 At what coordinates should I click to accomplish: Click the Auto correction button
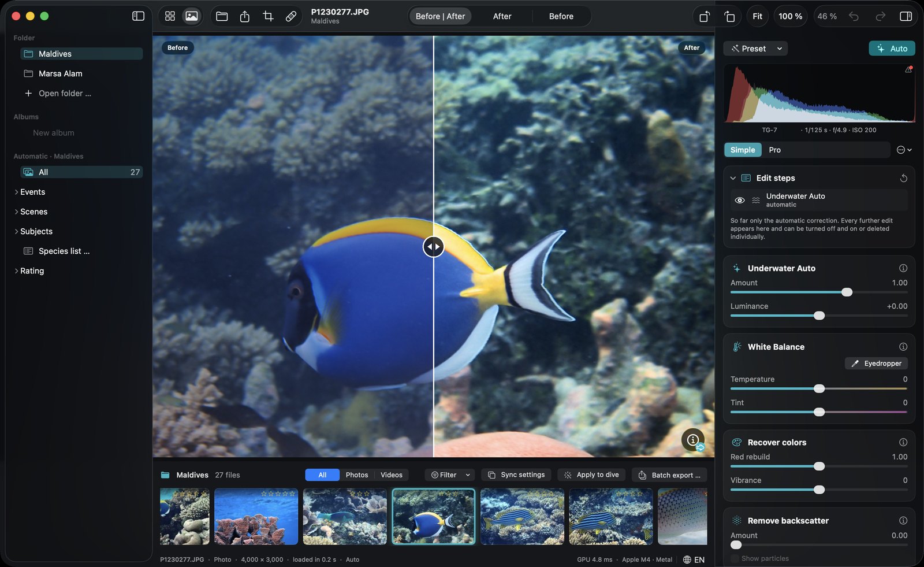(892, 49)
